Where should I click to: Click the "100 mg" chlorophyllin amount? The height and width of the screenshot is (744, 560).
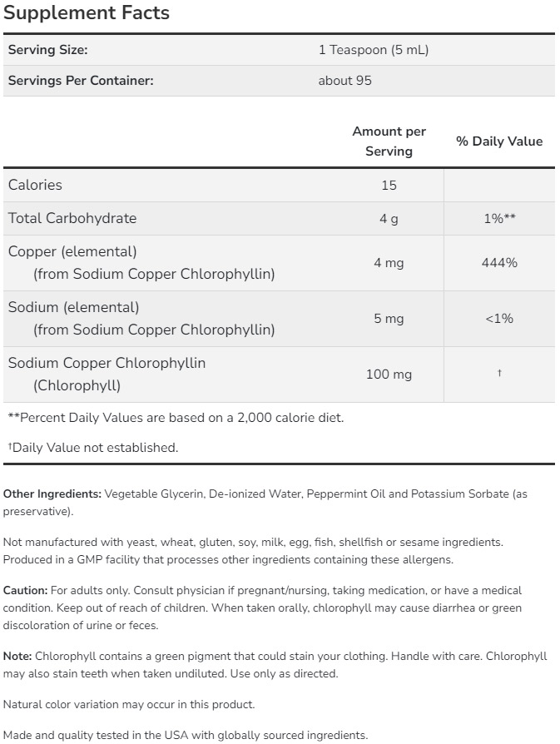[389, 374]
